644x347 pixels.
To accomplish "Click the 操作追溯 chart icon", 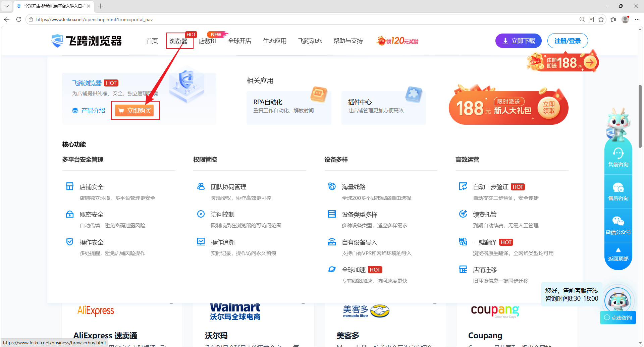I will pos(201,242).
